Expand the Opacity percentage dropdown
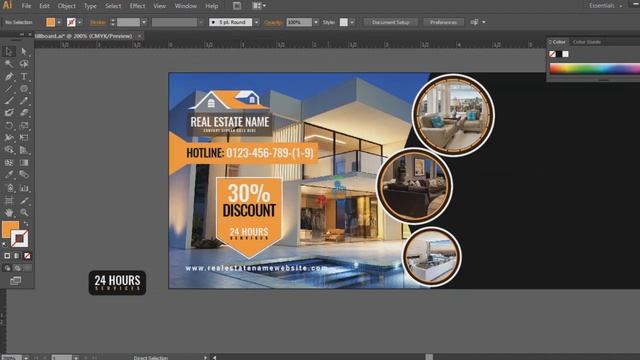The width and height of the screenshot is (640, 360). pos(316,22)
